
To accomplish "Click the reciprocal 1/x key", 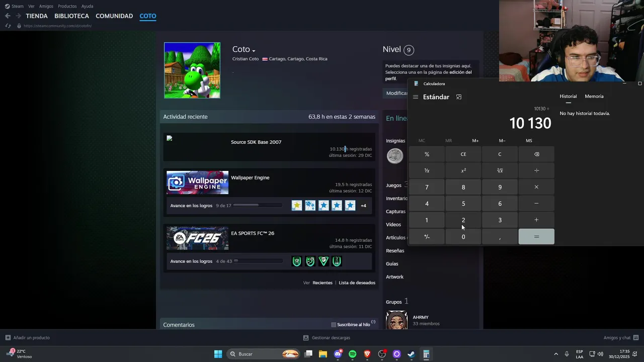I will 427,170.
